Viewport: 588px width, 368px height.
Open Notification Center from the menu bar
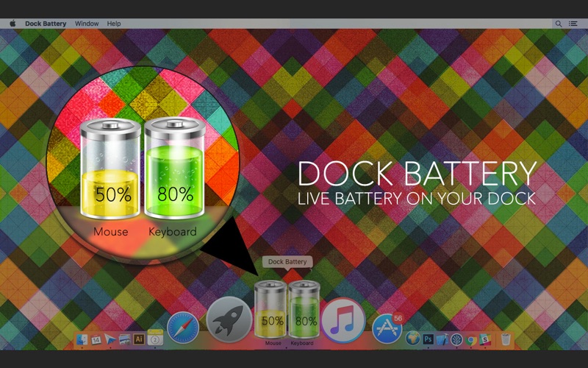click(573, 24)
